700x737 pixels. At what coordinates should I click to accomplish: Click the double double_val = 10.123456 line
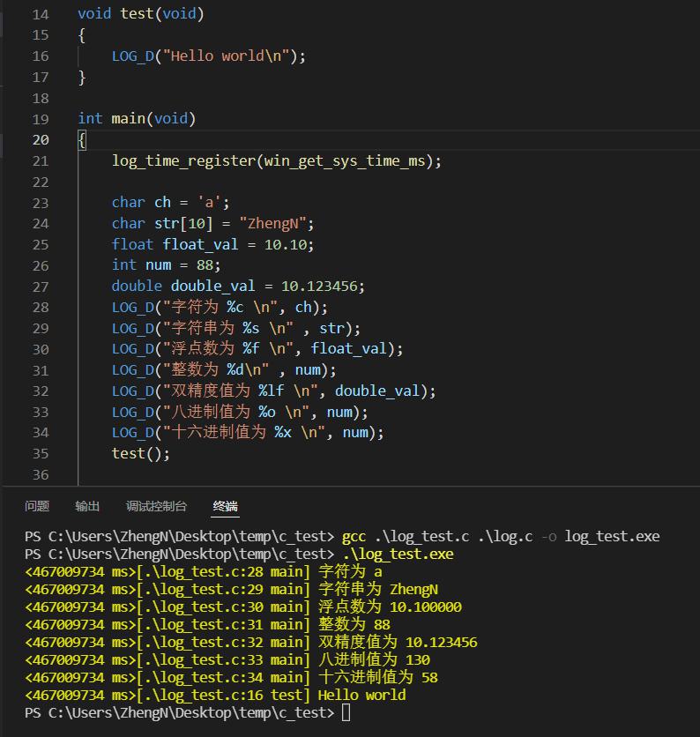pyautogui.click(x=238, y=287)
